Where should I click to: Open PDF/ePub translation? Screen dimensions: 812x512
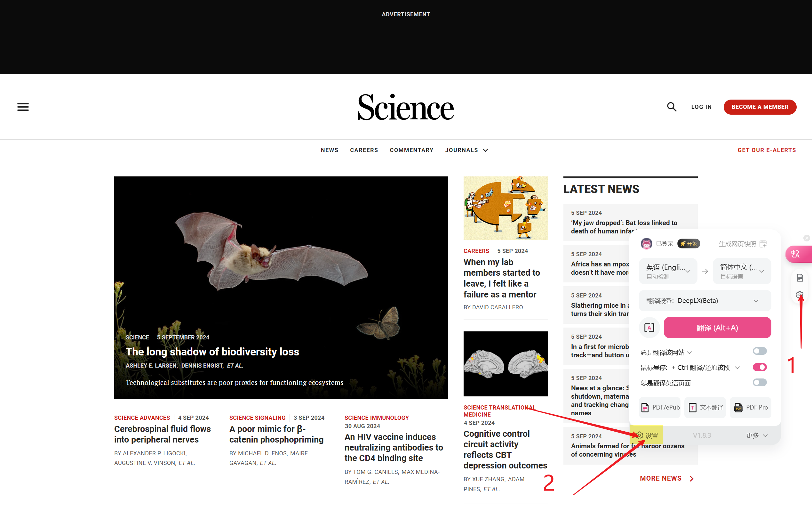coord(660,407)
